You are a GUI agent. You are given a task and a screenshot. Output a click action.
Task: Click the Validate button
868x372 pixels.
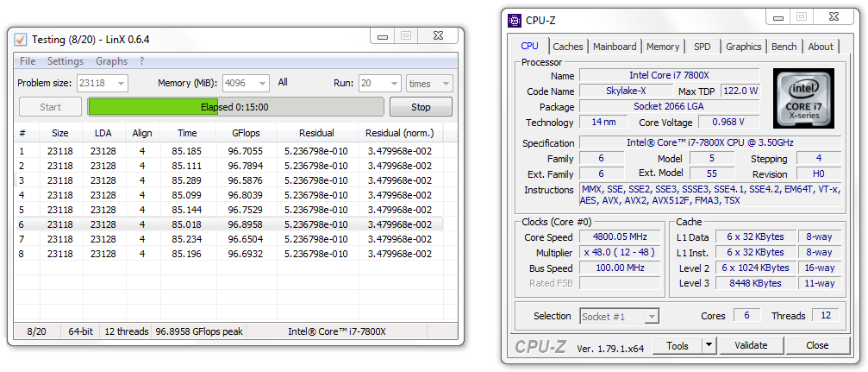(751, 346)
